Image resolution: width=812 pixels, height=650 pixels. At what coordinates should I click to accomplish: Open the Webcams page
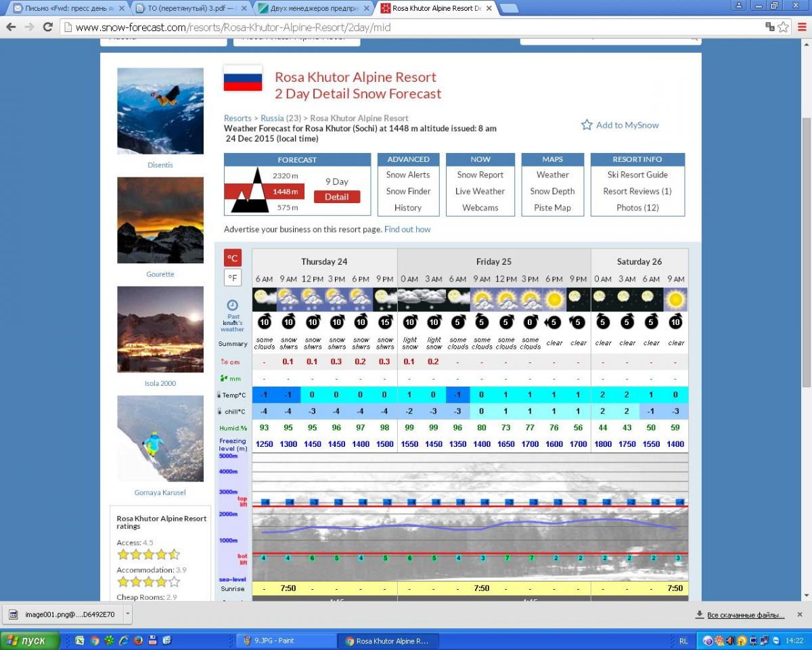pos(480,208)
